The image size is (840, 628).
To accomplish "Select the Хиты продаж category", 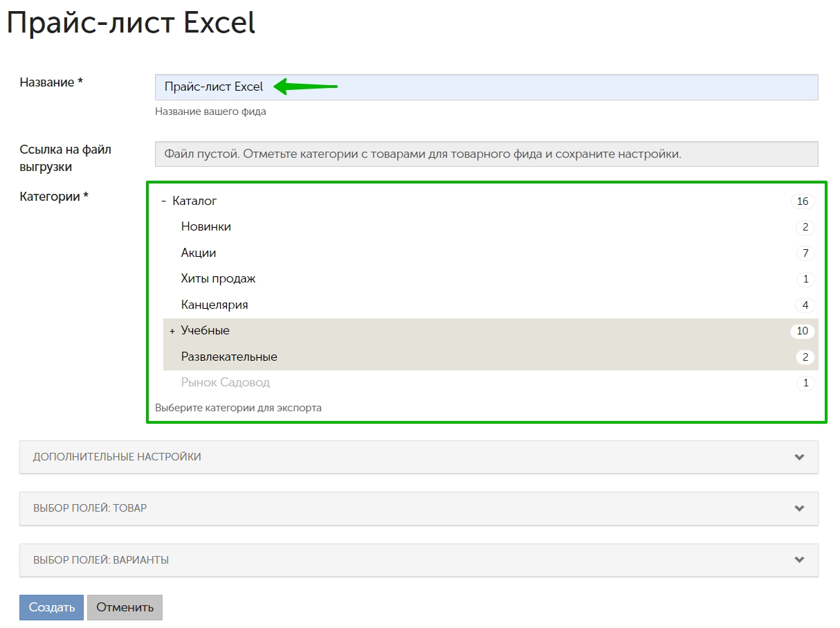I will coord(219,279).
